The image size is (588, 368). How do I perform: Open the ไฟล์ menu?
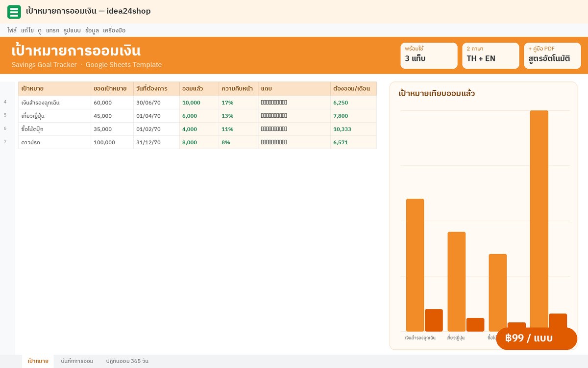point(12,30)
